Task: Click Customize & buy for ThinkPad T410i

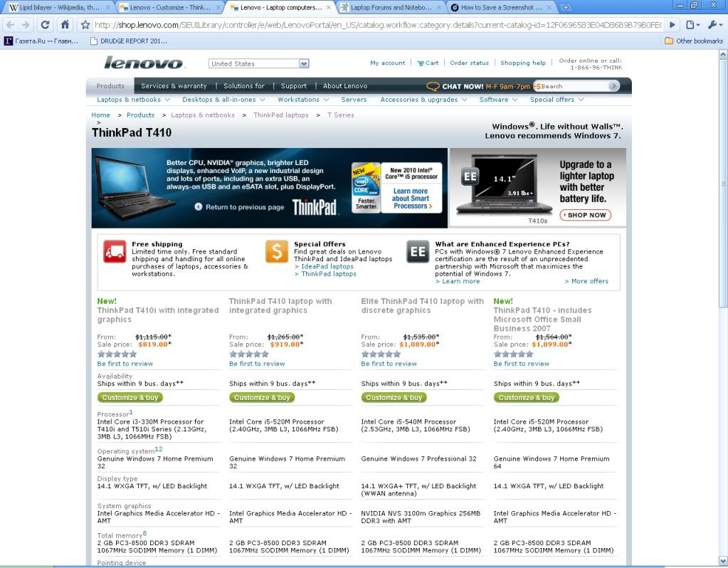Action: (x=130, y=398)
